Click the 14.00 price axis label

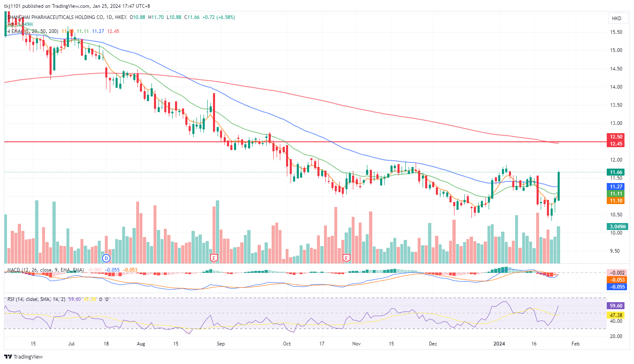[616, 87]
